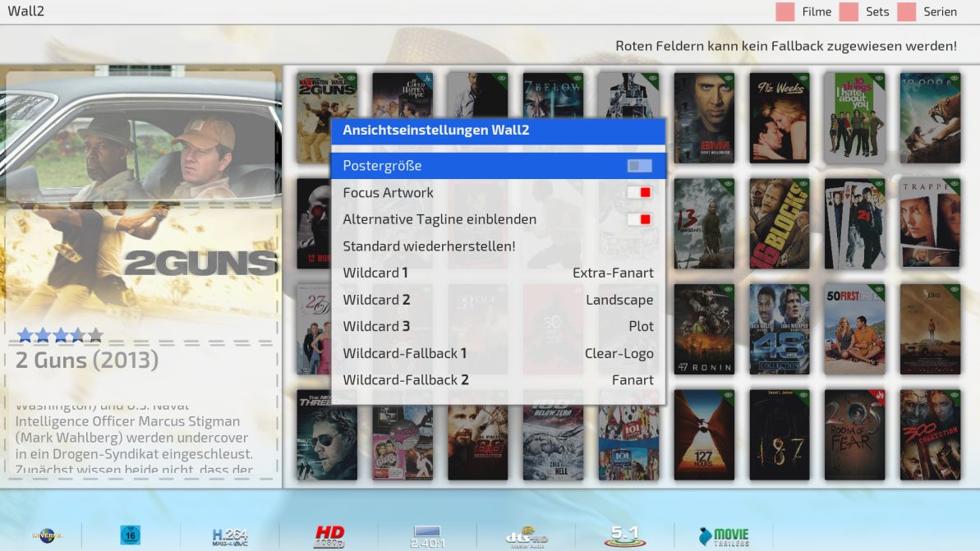The width and height of the screenshot is (980, 551).
Task: Toggle Alternative Tagline einblenden switch
Action: click(639, 219)
